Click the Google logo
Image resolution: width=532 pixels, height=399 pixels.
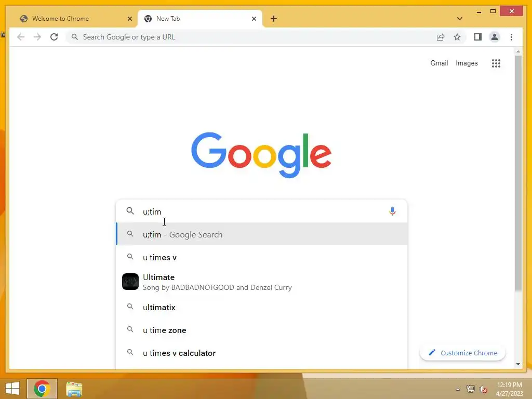click(261, 155)
